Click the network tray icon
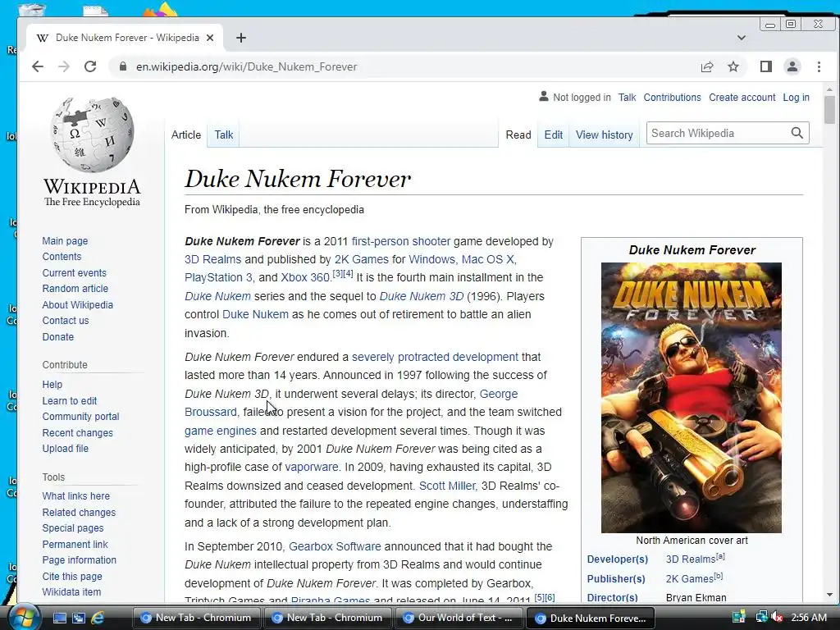This screenshot has height=630, width=840. [x=761, y=617]
